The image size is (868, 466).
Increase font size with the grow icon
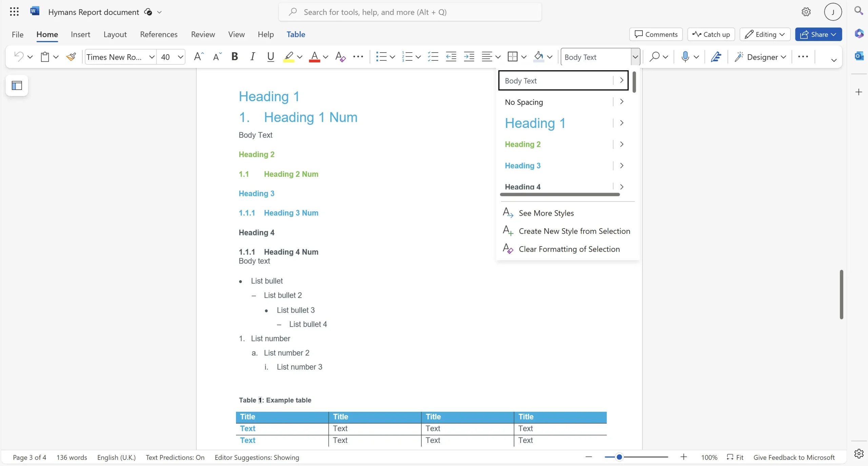pos(199,57)
